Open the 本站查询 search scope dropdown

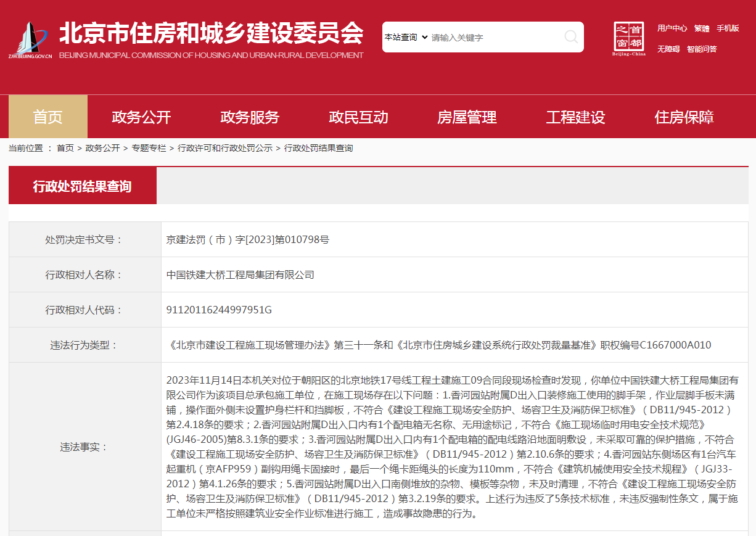(406, 37)
